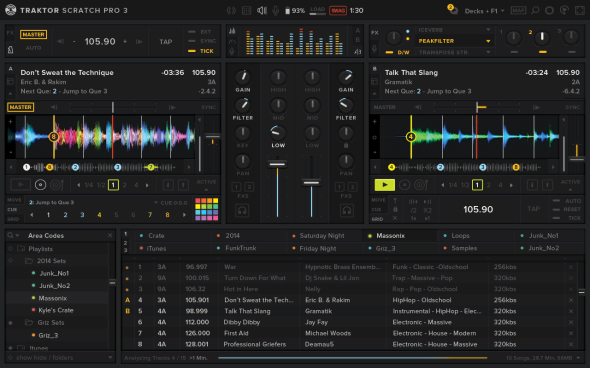Click the X2 grid button on Deck B
The image size is (590, 368).
pos(427,210)
